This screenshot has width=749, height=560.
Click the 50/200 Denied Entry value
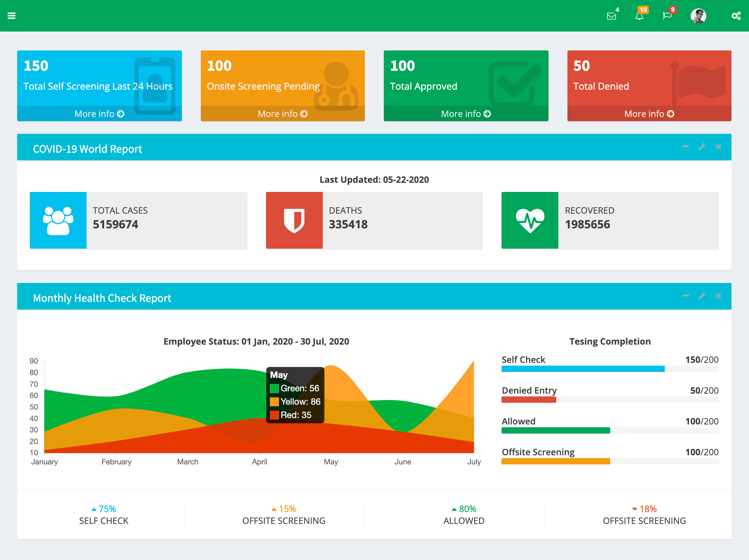[x=704, y=390]
